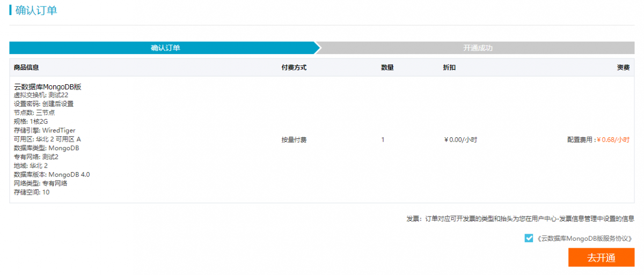Click the 折扣 column header
Image resolution: width=644 pixels, height=275 pixels.
click(450, 68)
